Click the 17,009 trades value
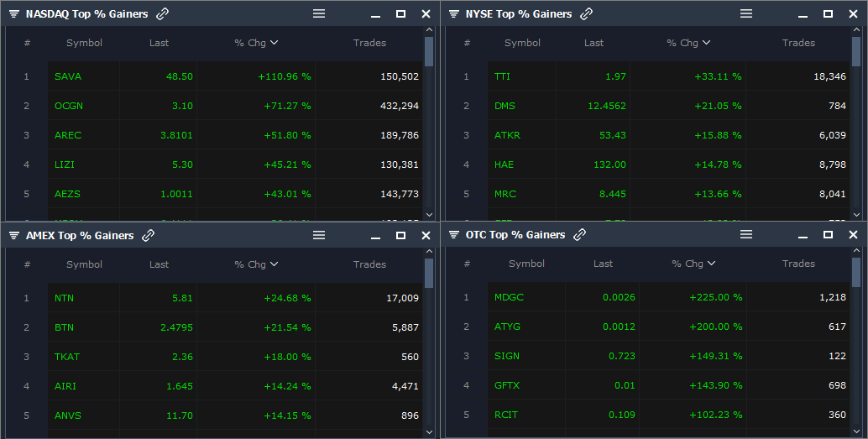 (x=402, y=298)
